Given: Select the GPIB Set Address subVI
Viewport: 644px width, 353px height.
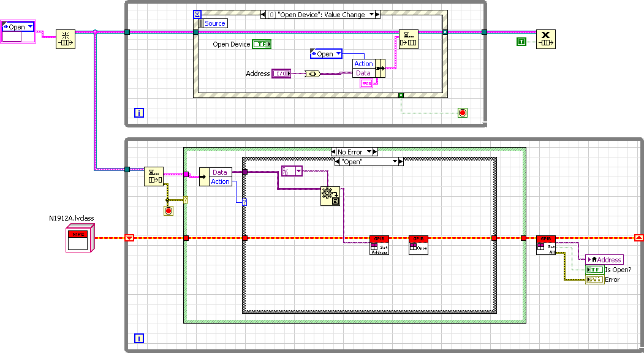Looking at the screenshot, I should click(379, 245).
